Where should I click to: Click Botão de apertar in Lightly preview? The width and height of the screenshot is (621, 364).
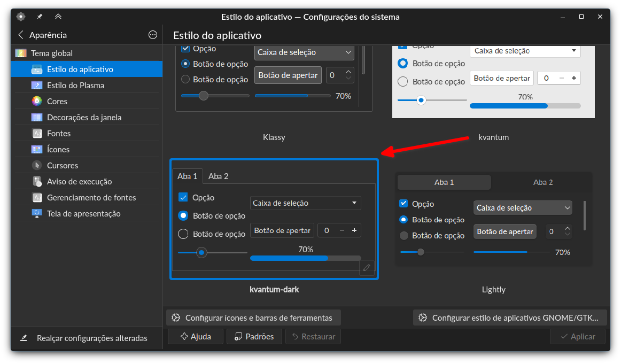click(505, 231)
